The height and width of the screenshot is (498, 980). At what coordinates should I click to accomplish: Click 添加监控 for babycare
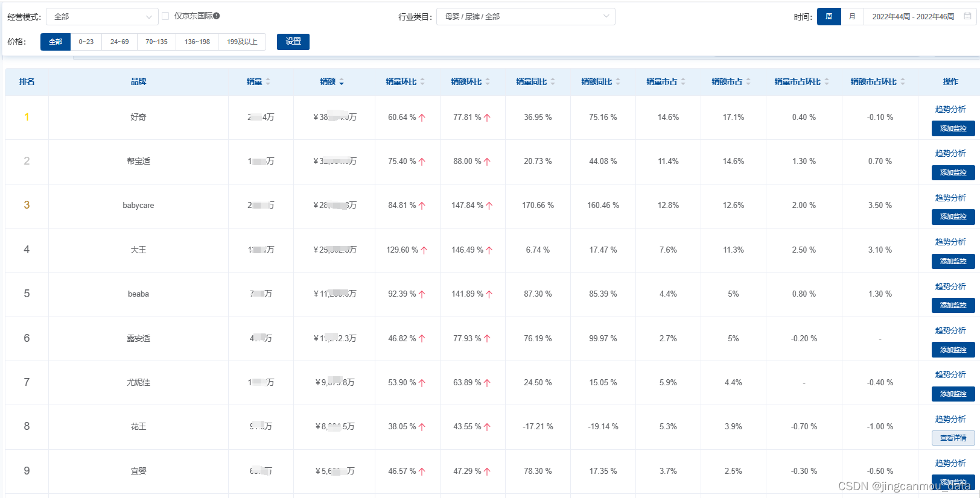953,216
